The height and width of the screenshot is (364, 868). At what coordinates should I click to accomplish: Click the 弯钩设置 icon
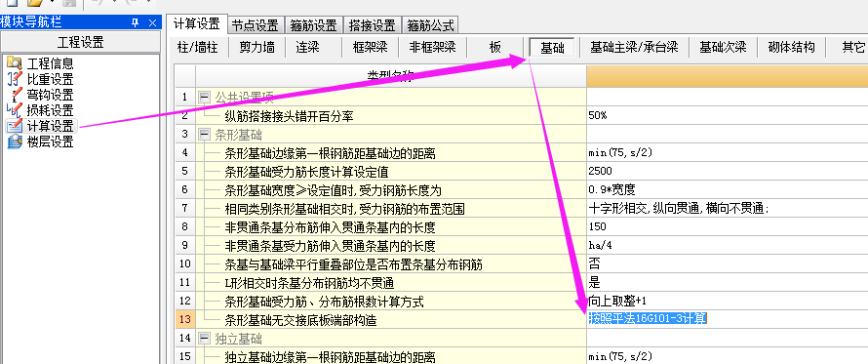(15, 95)
